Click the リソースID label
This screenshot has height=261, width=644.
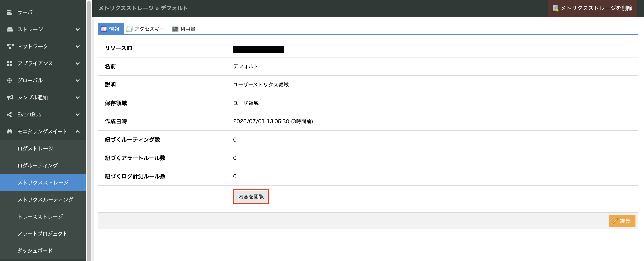coord(118,48)
